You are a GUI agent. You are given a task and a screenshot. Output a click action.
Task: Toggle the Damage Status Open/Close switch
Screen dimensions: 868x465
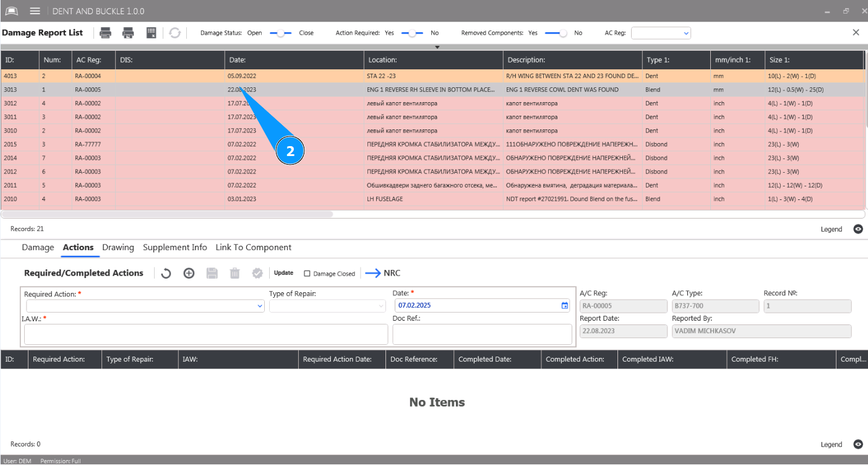(281, 33)
